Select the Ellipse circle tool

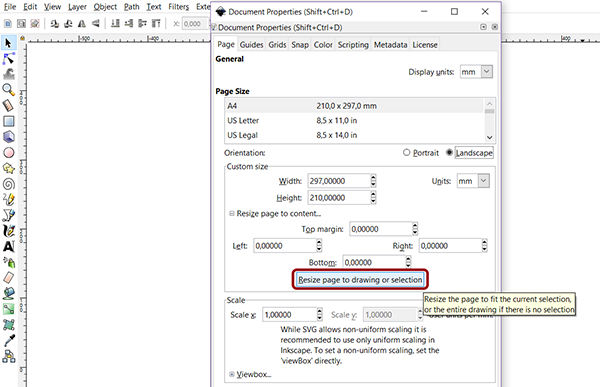pyautogui.click(x=8, y=152)
